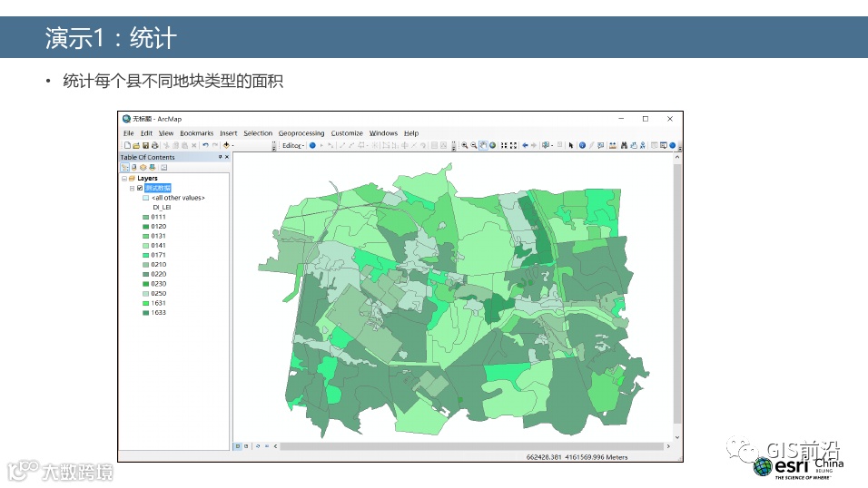This screenshot has height=488, width=868.
Task: Select the black arrow Select Elements tool
Action: tap(570, 145)
